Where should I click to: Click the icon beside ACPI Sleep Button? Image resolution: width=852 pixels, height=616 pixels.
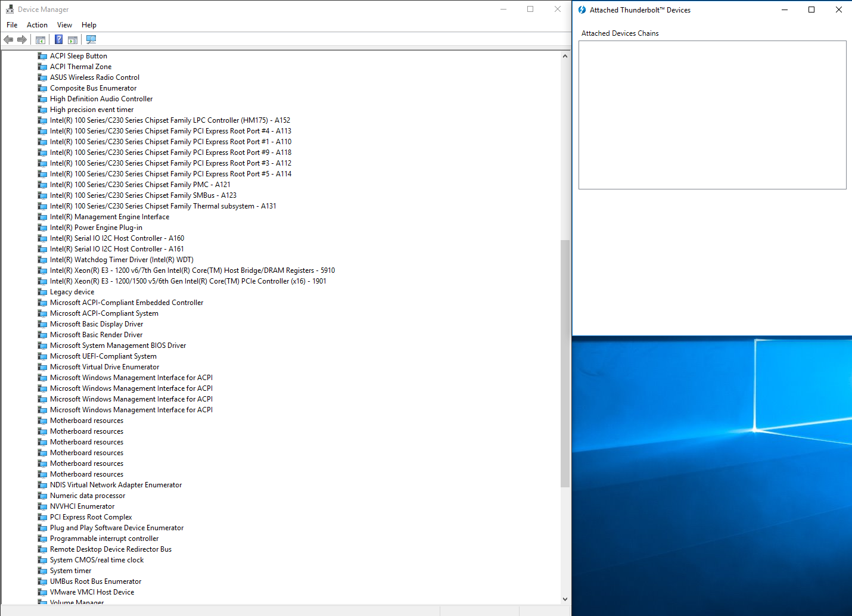tap(42, 56)
